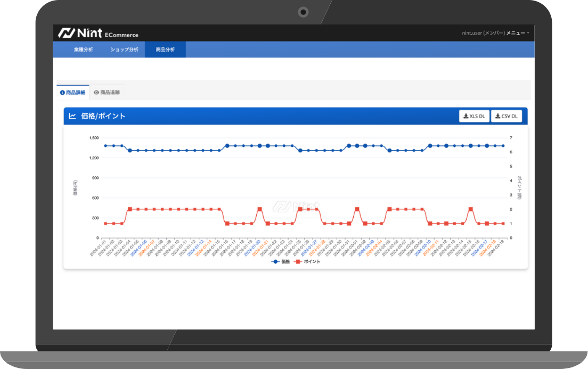The image size is (588, 369).
Task: Click the Nint watermark in the chart
Action: [x=296, y=206]
